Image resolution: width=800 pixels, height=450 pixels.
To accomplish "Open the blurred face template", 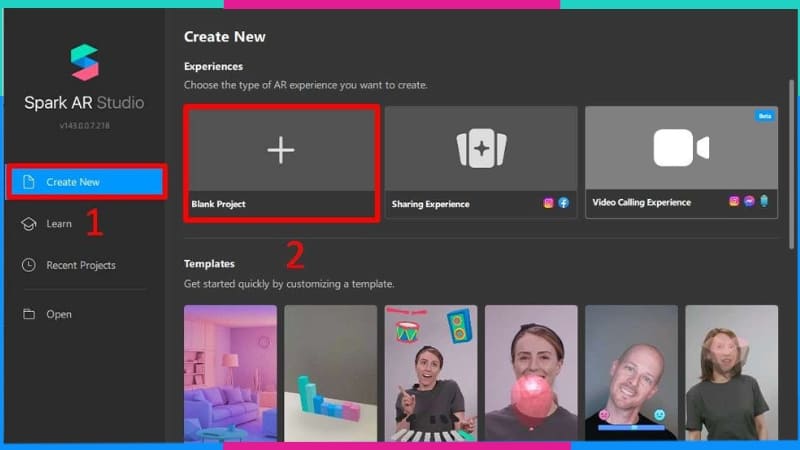I will click(x=732, y=373).
